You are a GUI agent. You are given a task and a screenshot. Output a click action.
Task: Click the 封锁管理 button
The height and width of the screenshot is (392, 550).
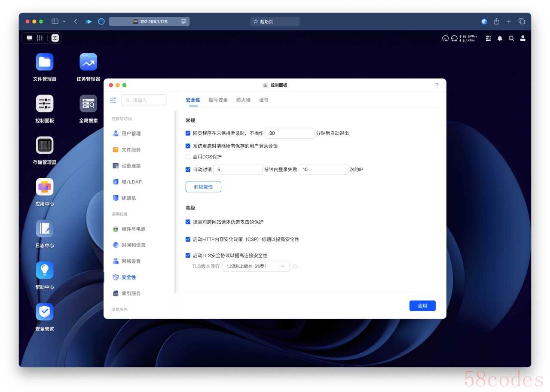click(x=203, y=187)
